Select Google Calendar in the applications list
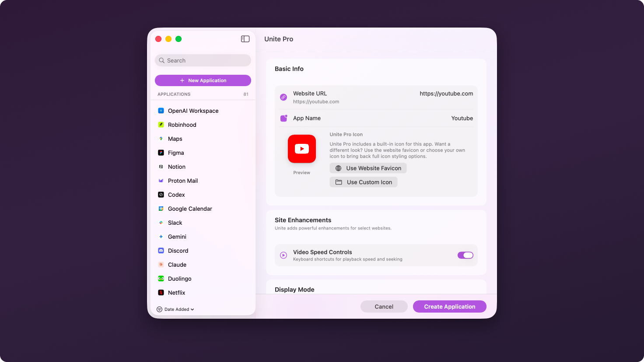This screenshot has width=644, height=362. [203, 209]
